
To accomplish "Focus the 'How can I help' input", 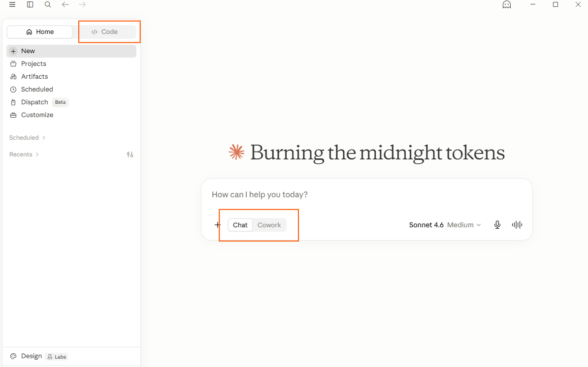I will coord(367,195).
